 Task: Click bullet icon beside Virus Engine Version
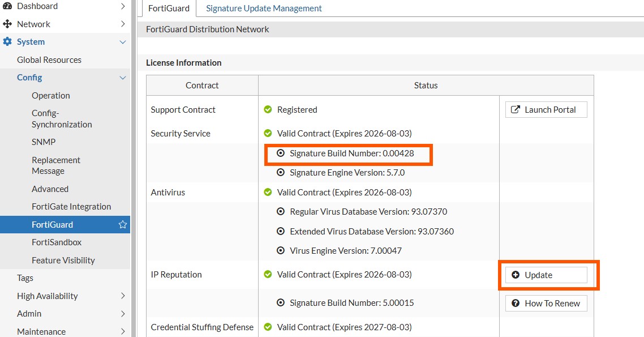[x=281, y=250]
